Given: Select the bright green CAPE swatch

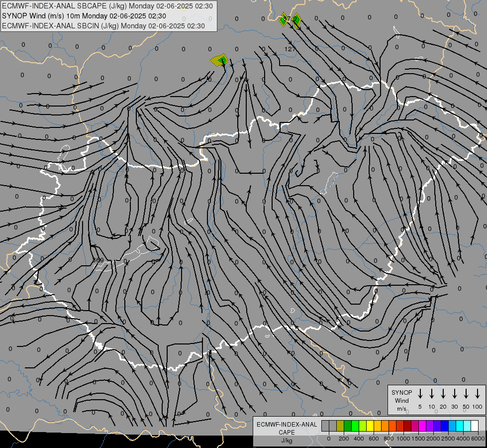Looking at the screenshot, I should click(355, 426).
